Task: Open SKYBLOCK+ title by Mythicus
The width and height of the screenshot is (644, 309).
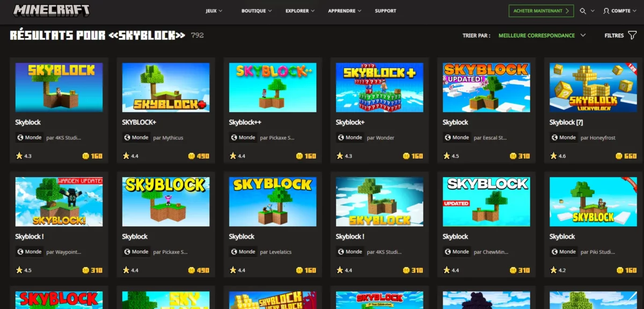Action: (x=139, y=122)
